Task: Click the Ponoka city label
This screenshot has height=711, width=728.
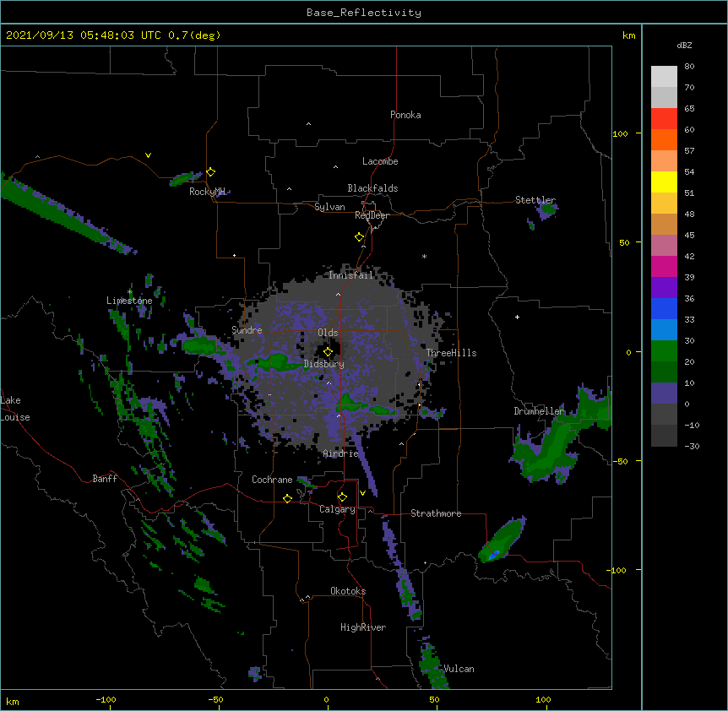Action: pyautogui.click(x=405, y=115)
